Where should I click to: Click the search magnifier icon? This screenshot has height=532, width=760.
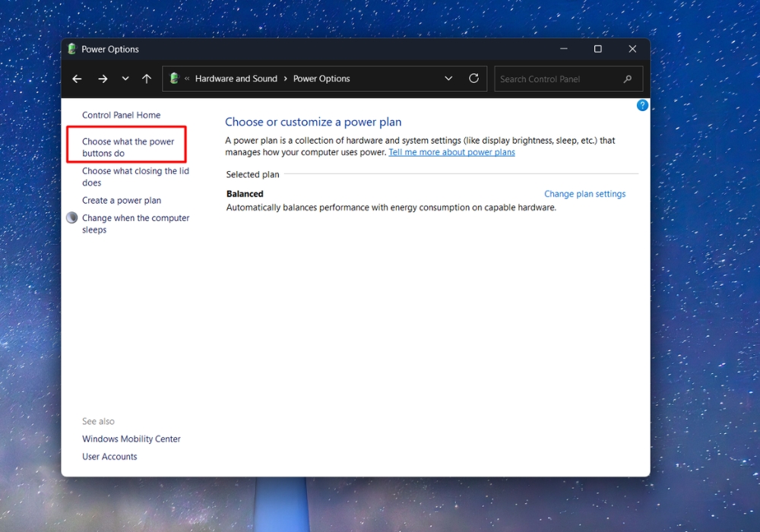point(628,79)
